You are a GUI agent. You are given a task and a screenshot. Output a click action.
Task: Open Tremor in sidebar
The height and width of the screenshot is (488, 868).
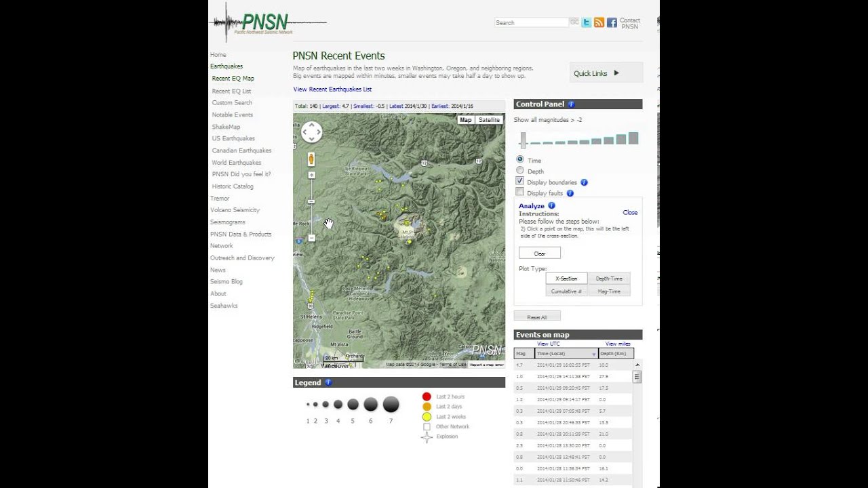coord(220,199)
